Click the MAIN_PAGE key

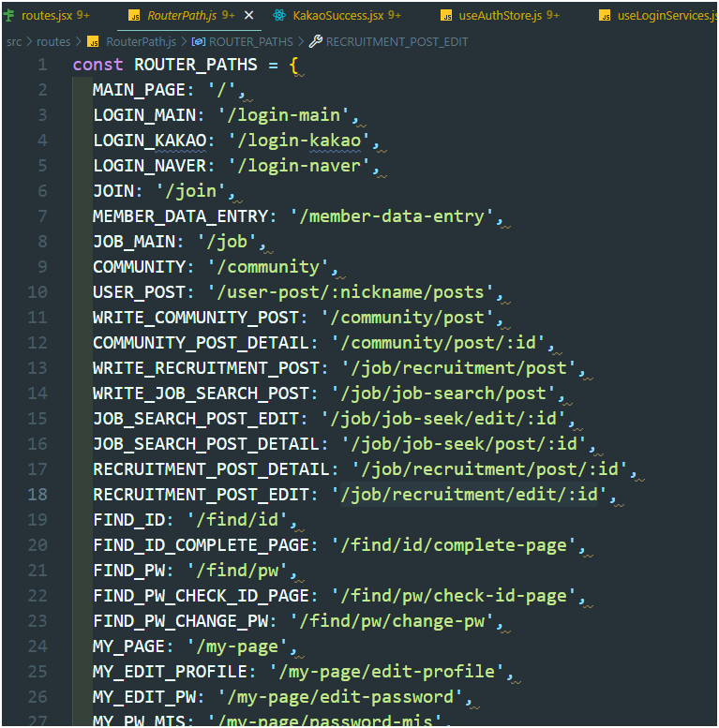(x=139, y=90)
